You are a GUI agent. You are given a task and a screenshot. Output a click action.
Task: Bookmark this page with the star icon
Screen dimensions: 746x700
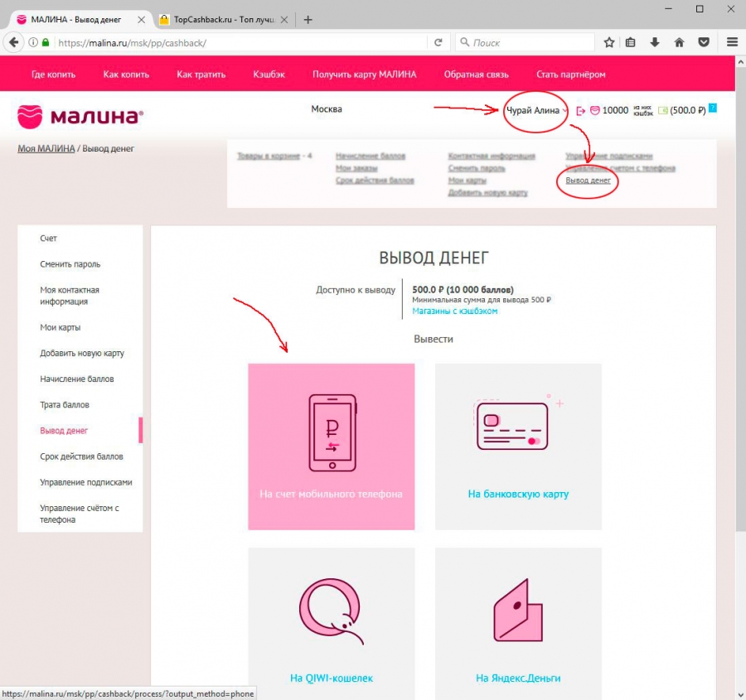coord(609,43)
